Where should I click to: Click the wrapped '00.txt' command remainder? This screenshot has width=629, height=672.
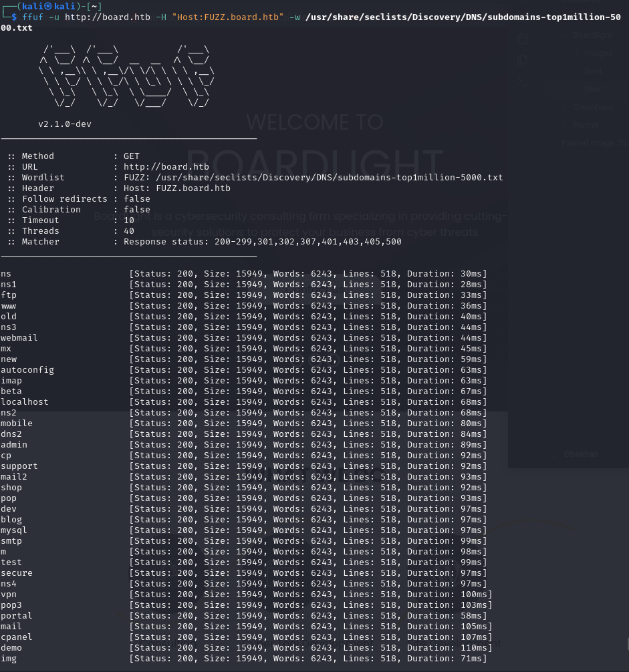tap(16, 28)
